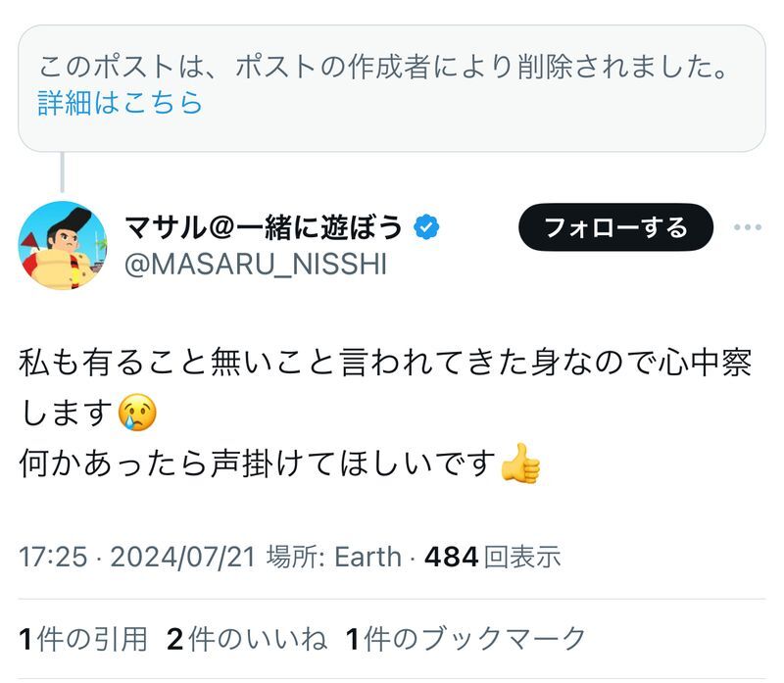The image size is (784, 683).
Task: Click the deleted post notice box
Action: pos(392,88)
